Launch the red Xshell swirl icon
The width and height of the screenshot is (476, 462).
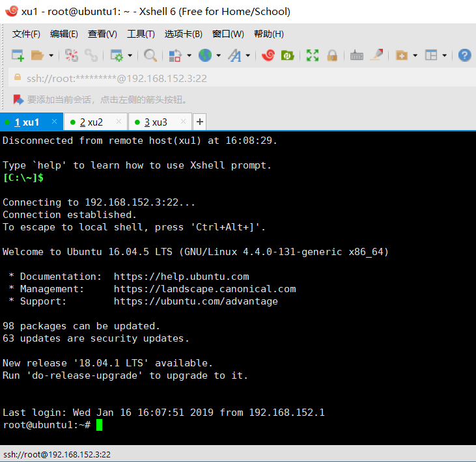click(x=268, y=55)
